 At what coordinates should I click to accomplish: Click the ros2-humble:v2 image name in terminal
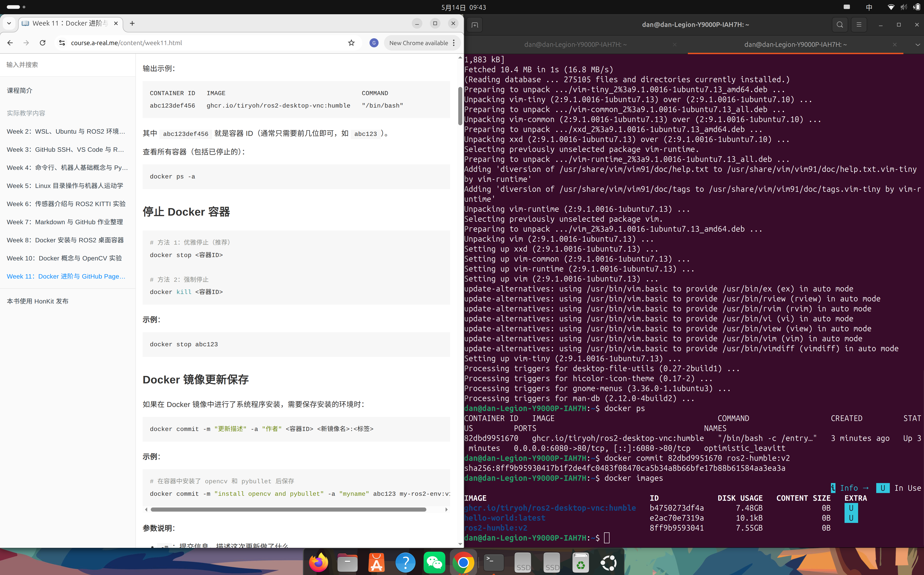[496, 528]
